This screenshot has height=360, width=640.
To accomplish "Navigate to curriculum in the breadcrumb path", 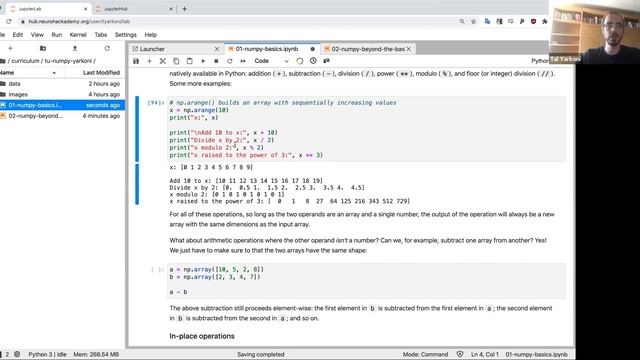I will point(25,61).
